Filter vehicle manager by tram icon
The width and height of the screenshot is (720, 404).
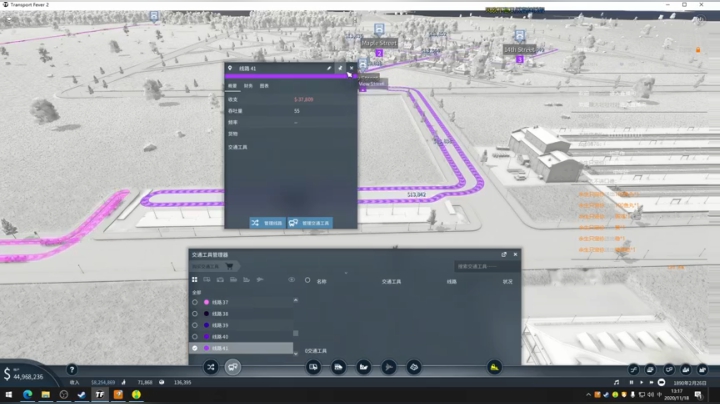(220, 280)
